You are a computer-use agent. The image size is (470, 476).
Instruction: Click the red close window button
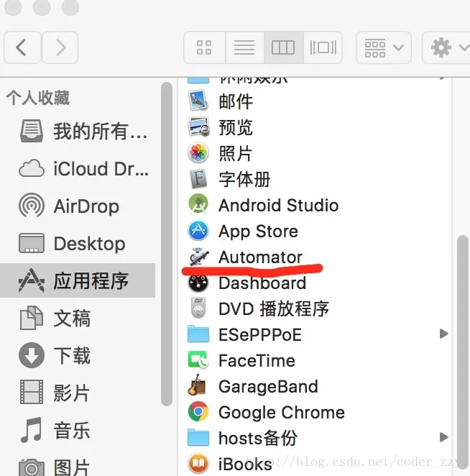coord(13,6)
